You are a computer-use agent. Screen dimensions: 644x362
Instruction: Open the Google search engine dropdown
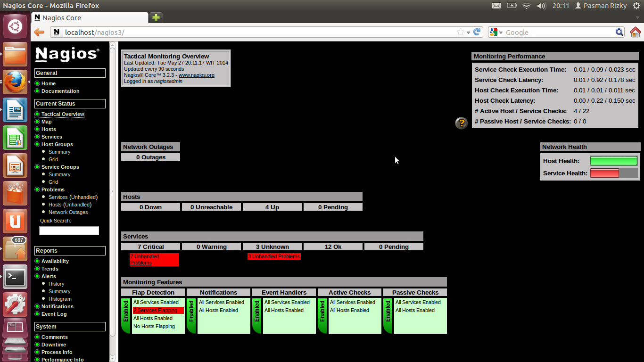click(500, 32)
